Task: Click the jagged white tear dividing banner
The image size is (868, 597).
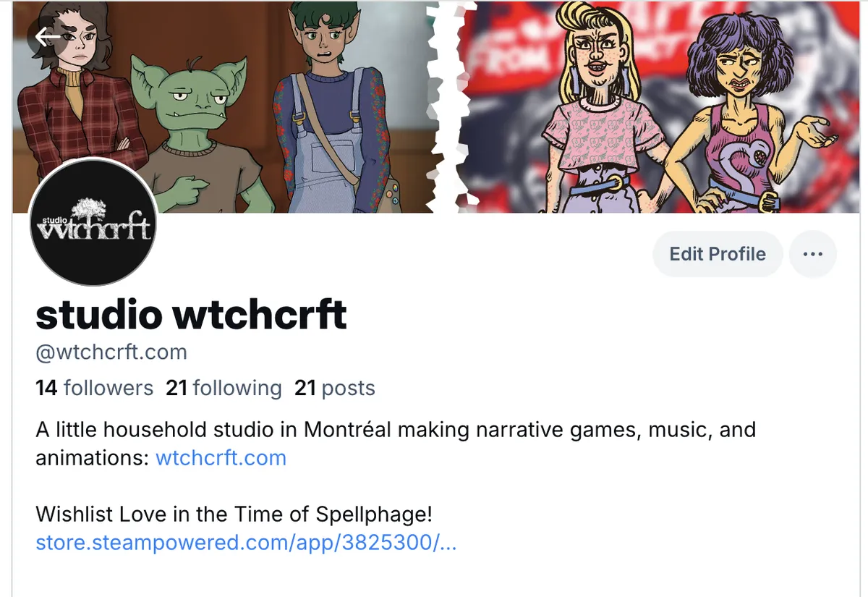Action: pyautogui.click(x=445, y=106)
